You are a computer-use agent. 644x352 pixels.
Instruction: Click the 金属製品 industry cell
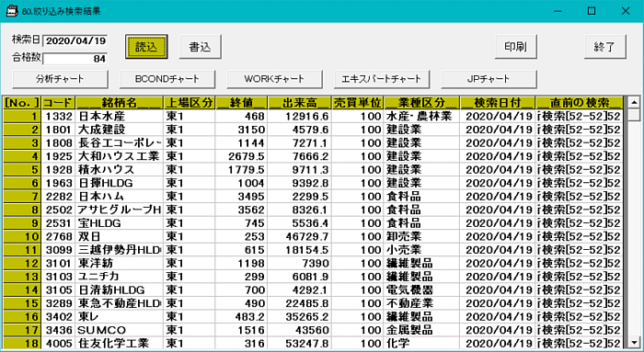click(x=421, y=330)
